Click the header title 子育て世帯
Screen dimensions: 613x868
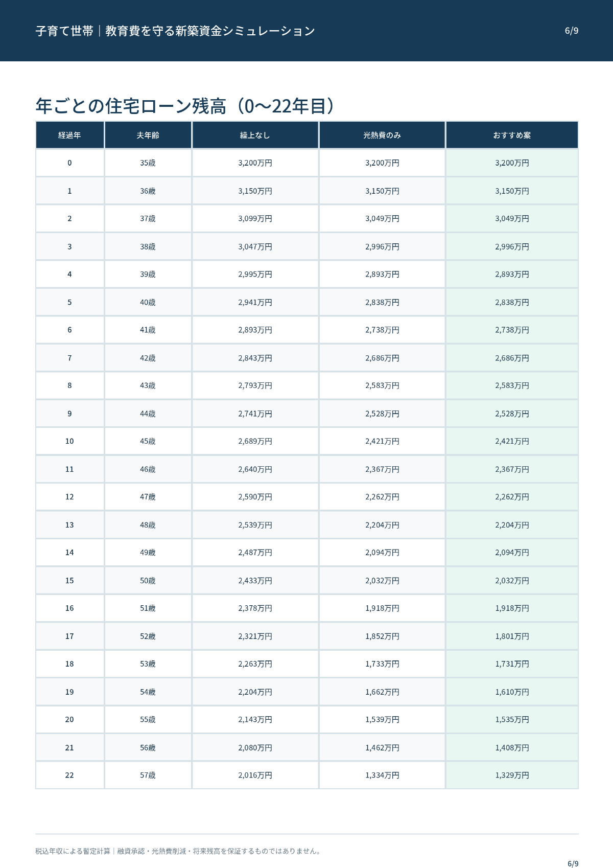(64, 31)
